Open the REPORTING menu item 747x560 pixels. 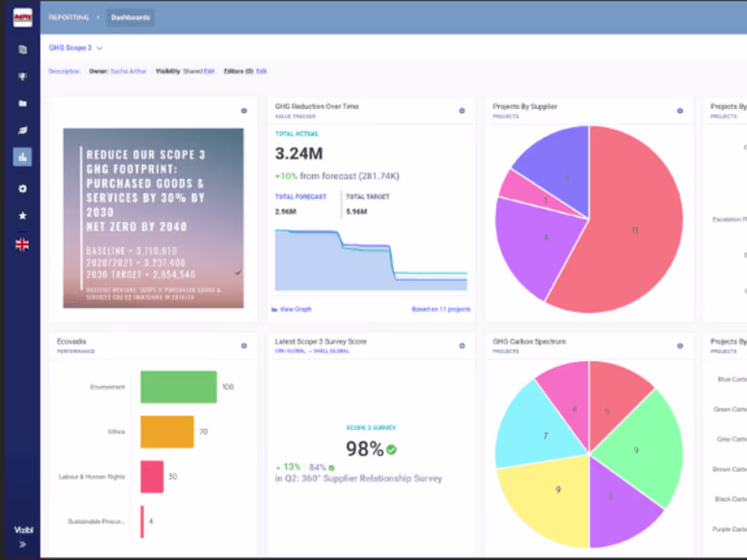(69, 18)
